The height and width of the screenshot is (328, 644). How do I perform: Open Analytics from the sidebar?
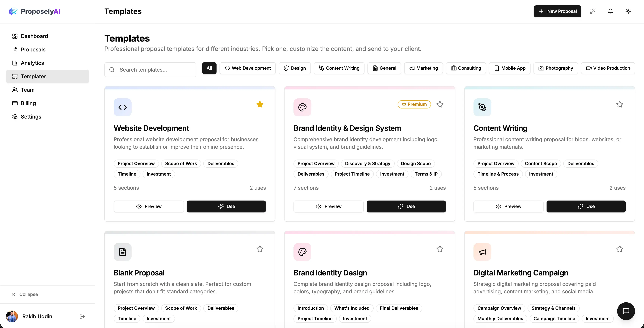click(x=32, y=63)
